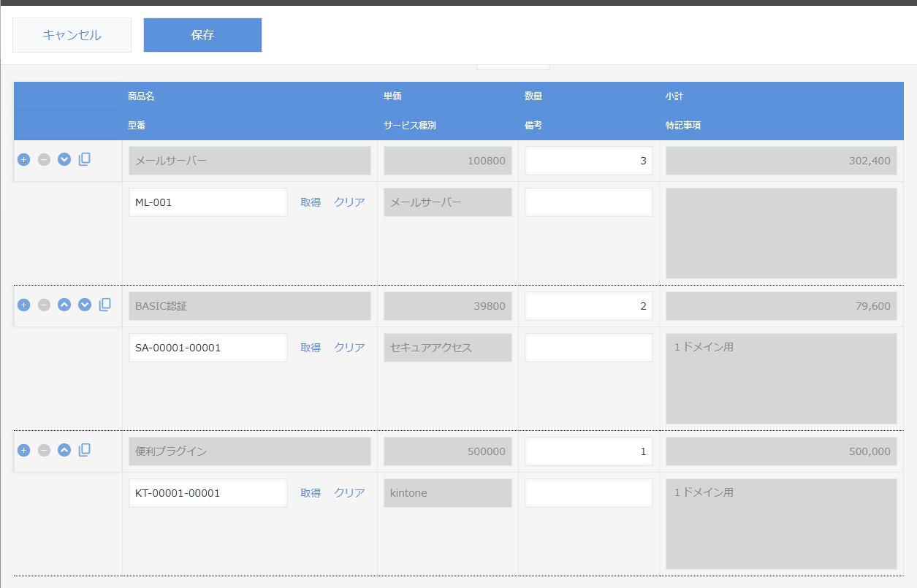Click クリア next to ML-001
Image resolution: width=917 pixels, height=588 pixels.
tap(349, 202)
